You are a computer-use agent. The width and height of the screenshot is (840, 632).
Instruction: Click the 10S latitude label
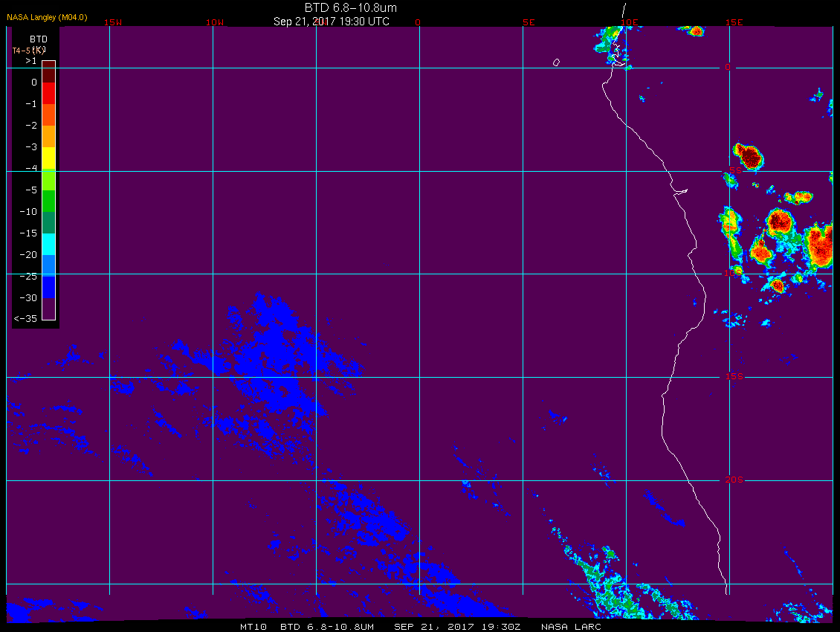point(733,274)
